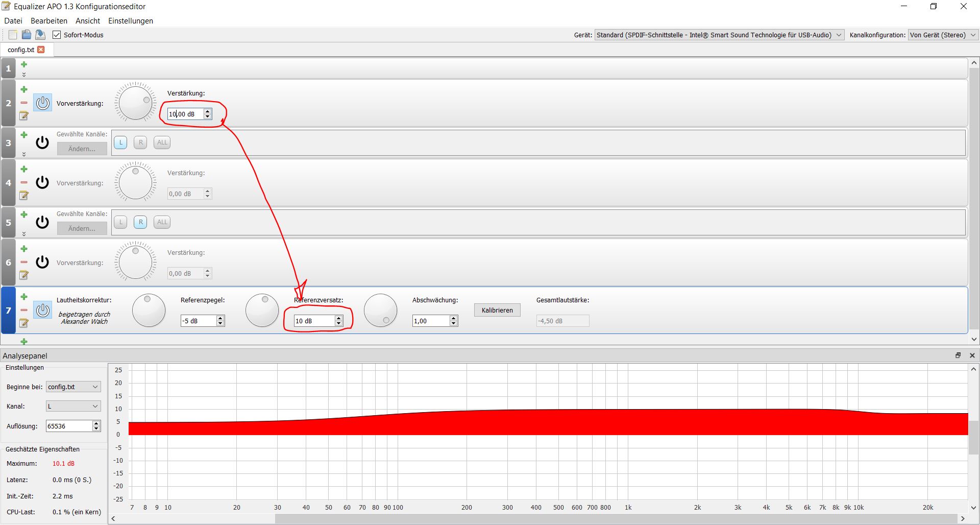Screen dimensions: 980x525
Task: Toggle power of row 6 Vorverstärkung
Action: [x=42, y=262]
